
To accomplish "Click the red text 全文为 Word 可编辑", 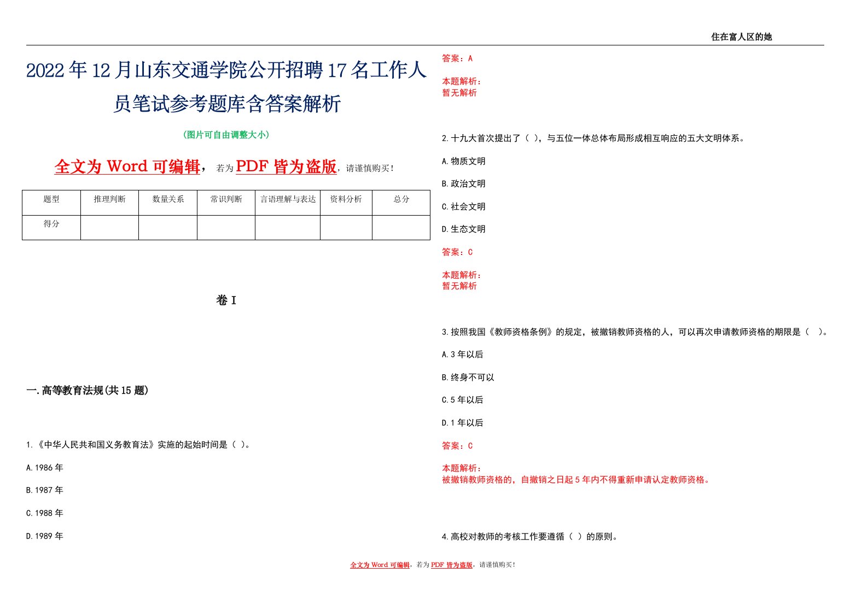I will (x=127, y=166).
